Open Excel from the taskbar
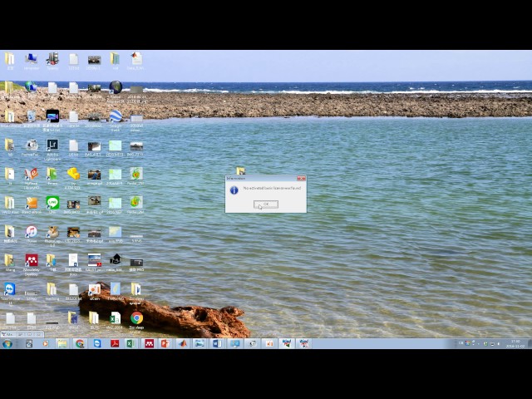The width and height of the screenshot is (532, 399). 131,343
